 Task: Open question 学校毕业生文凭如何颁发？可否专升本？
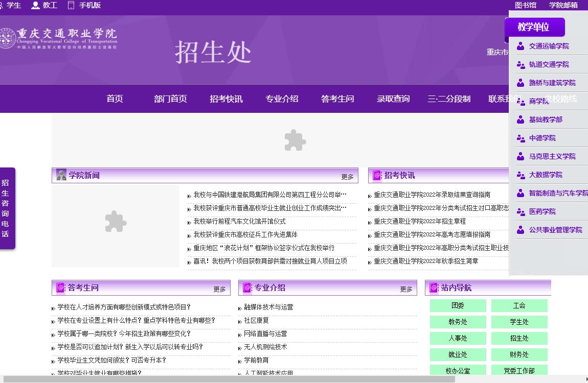pyautogui.click(x=112, y=360)
